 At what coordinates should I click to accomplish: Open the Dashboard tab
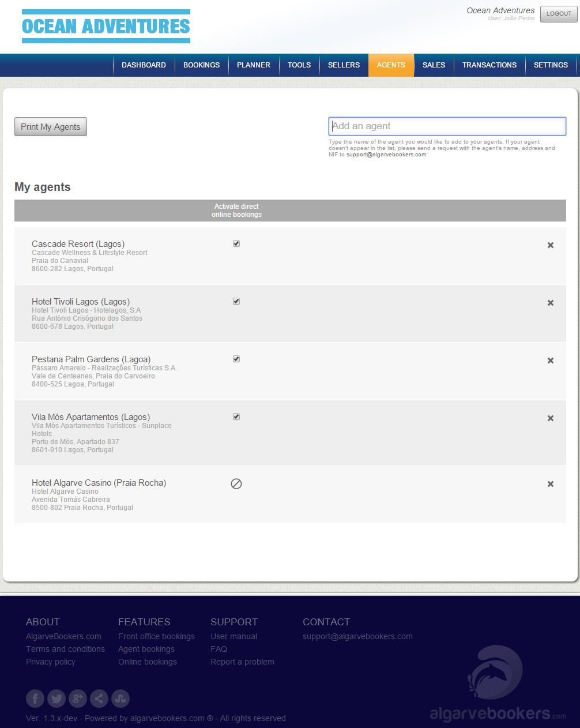pyautogui.click(x=144, y=65)
